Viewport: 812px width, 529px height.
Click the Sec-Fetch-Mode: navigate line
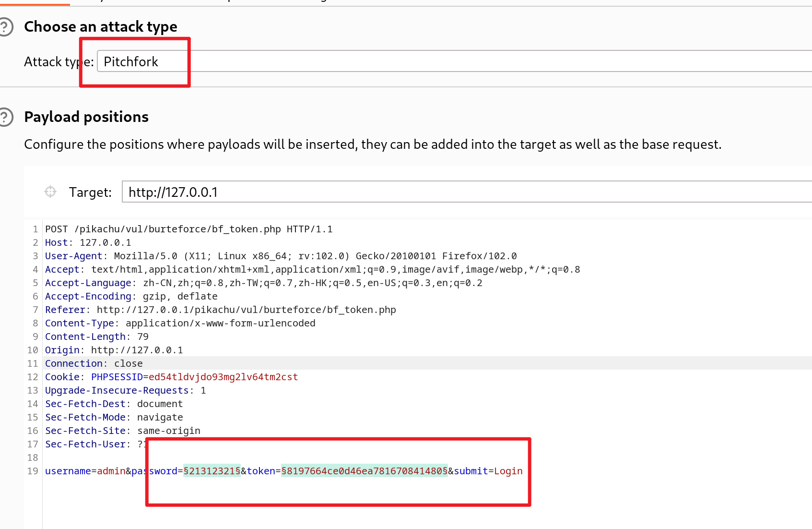tap(114, 417)
